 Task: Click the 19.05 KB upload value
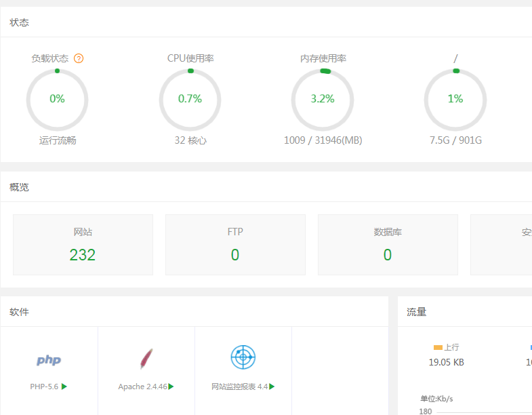click(446, 362)
